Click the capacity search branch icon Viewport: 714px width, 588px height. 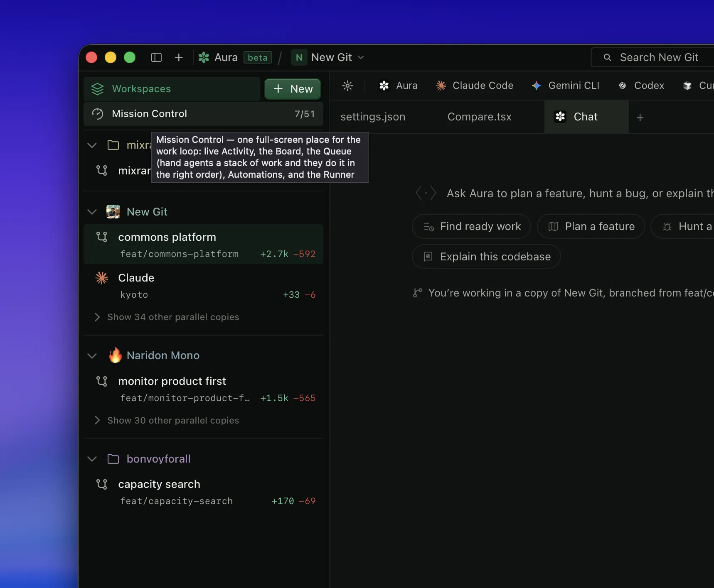coord(102,484)
